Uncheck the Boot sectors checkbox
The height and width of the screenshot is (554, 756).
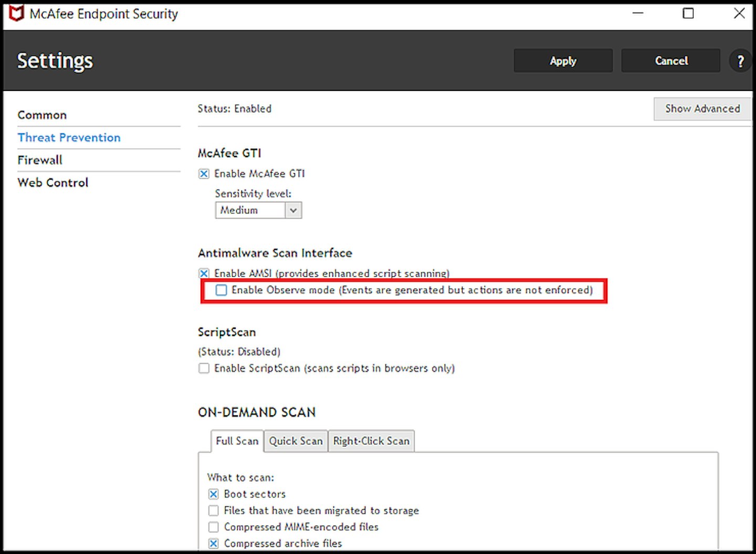click(213, 494)
